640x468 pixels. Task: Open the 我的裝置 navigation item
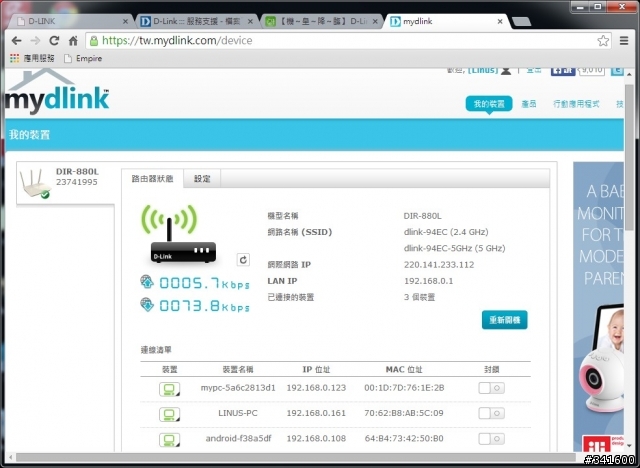point(489,104)
